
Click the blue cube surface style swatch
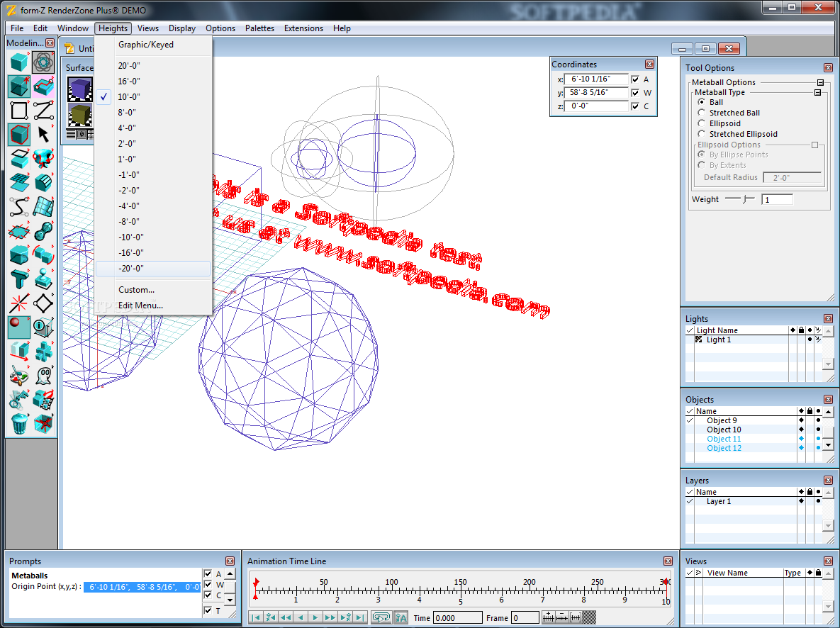80,89
